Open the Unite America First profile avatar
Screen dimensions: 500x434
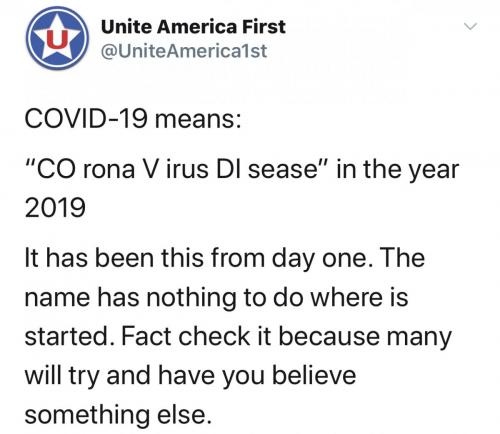click(57, 38)
